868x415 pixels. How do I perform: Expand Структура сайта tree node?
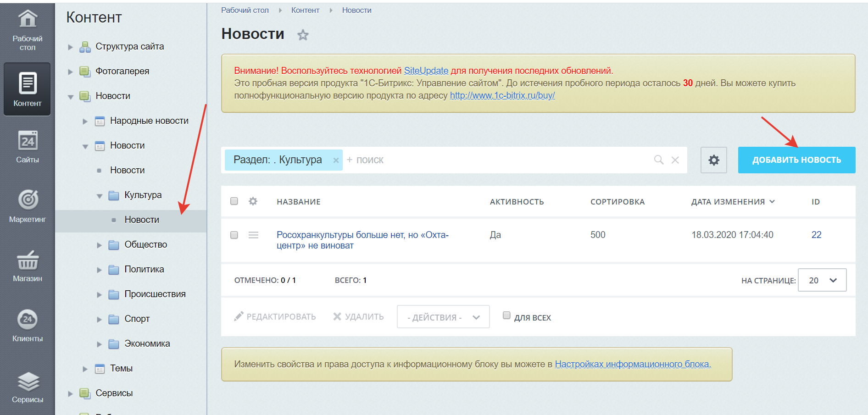(x=70, y=47)
